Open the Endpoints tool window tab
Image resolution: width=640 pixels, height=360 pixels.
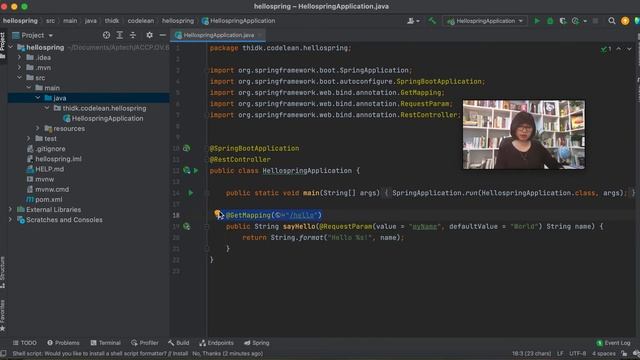216,343
